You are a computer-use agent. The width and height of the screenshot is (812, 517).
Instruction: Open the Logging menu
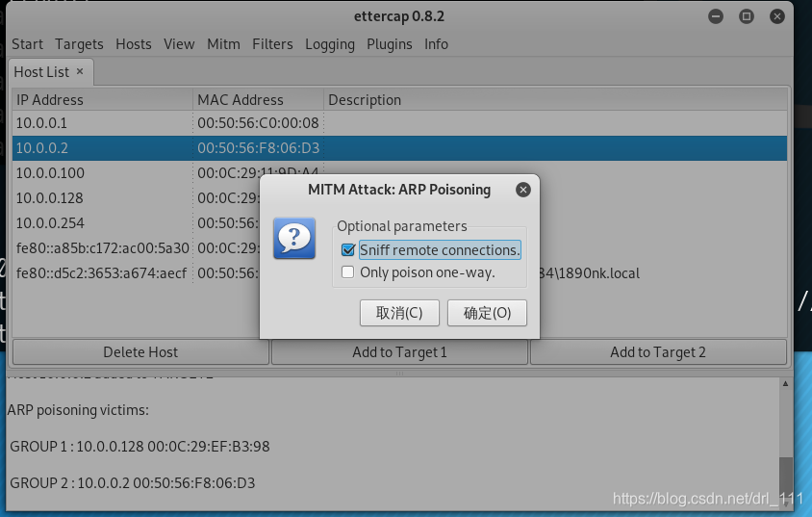[330, 44]
